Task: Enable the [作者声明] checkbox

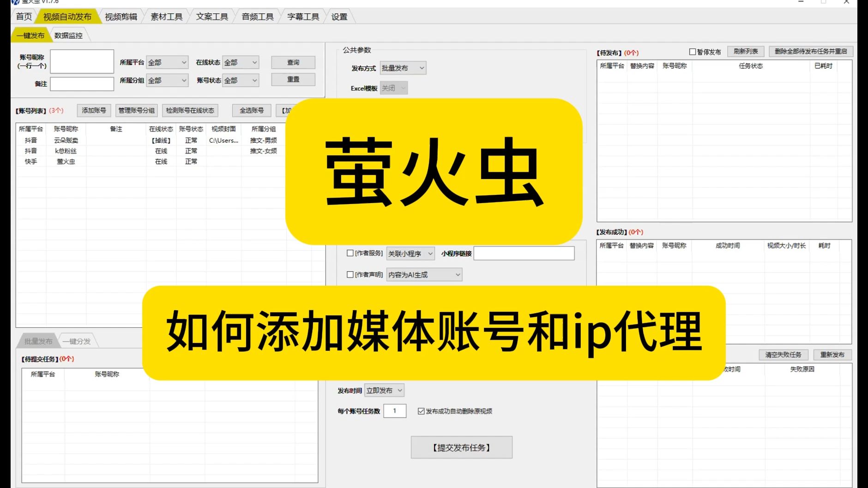Action: (350, 274)
